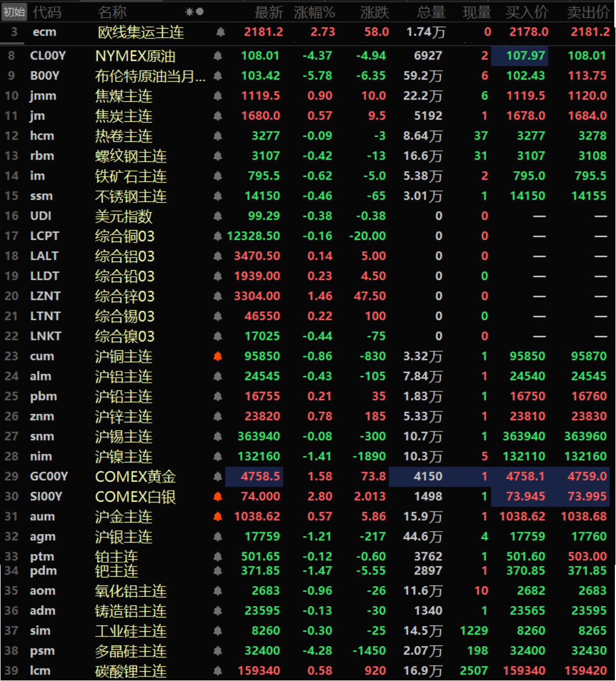
Task: Sort by the 总量 column header
Action: pyautogui.click(x=431, y=12)
